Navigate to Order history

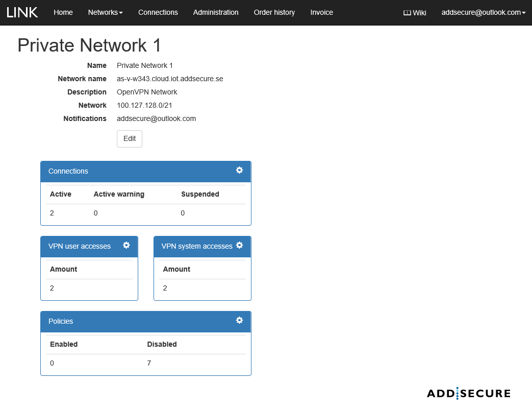[x=274, y=12]
